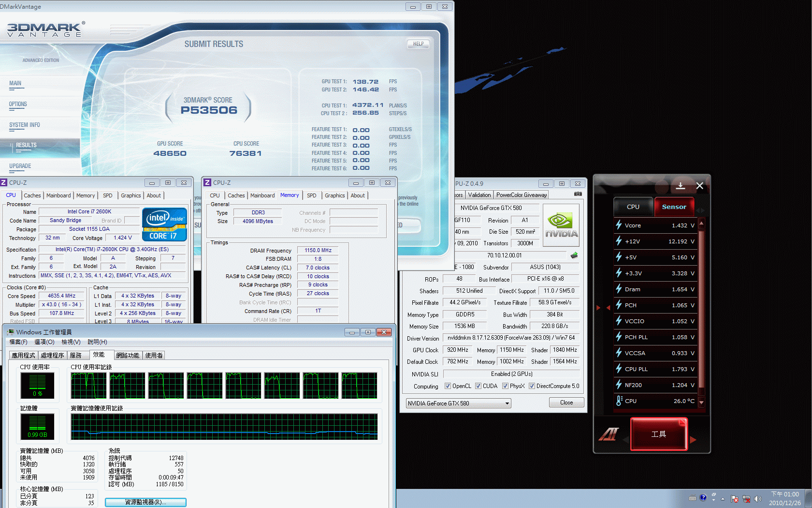Click the thermometer icon for CPU temperature
Viewport: 812px width, 508px height.
tap(619, 401)
